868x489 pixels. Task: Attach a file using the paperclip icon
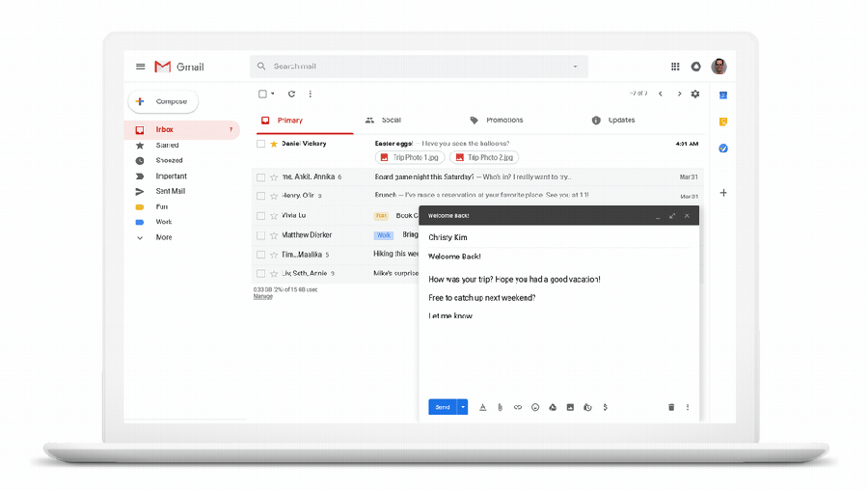point(500,407)
